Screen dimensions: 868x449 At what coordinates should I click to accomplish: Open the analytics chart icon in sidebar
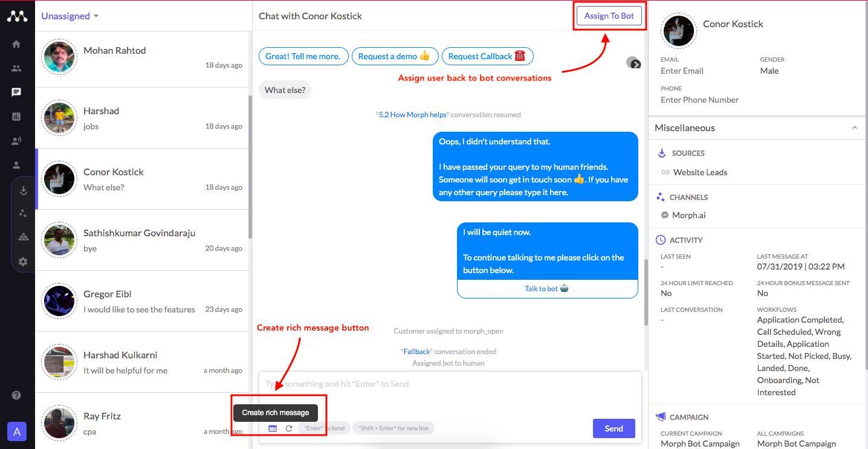pyautogui.click(x=16, y=117)
